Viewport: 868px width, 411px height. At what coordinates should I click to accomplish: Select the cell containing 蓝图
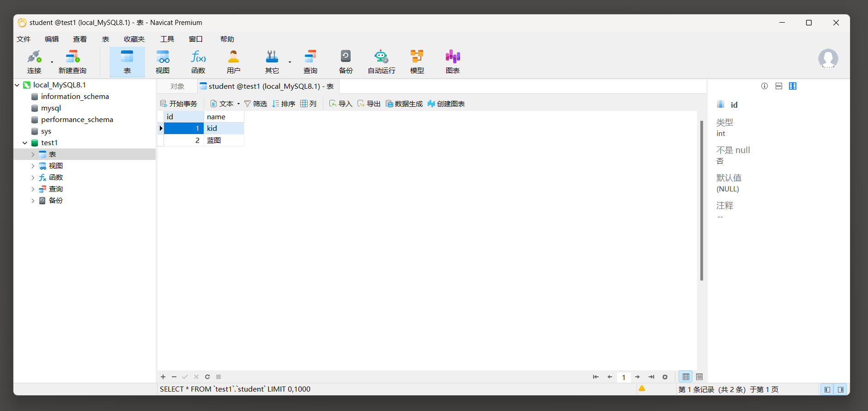[x=224, y=141]
